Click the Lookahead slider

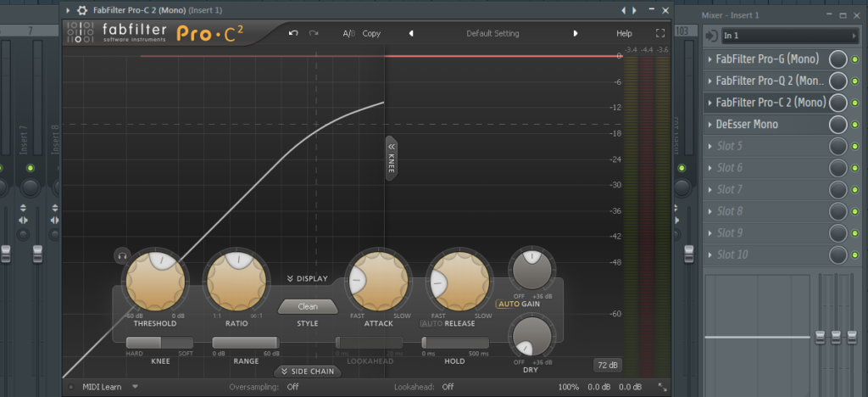click(x=370, y=343)
